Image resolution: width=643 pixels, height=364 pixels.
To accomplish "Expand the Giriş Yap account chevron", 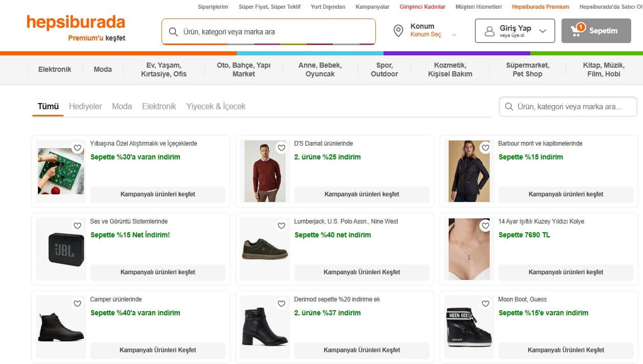I will point(543,31).
